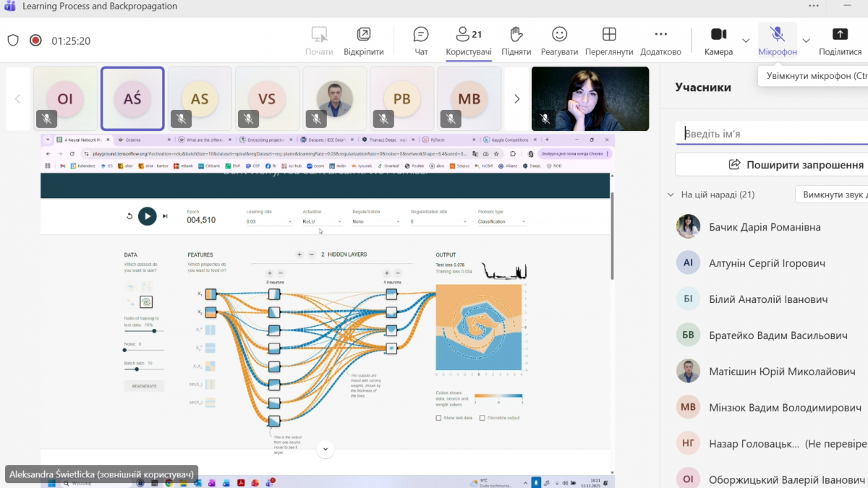The width and height of the screenshot is (868, 488).
Task: Open the Додатково more options menu
Action: 660,40
